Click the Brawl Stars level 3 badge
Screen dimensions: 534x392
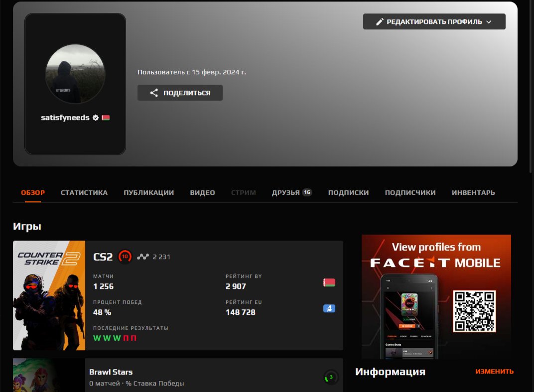(331, 377)
